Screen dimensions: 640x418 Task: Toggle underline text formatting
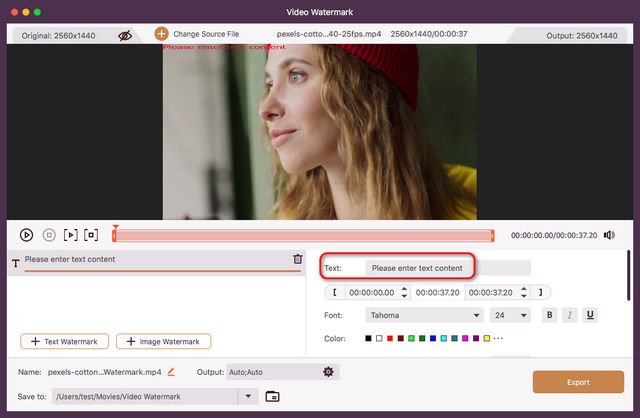point(590,315)
